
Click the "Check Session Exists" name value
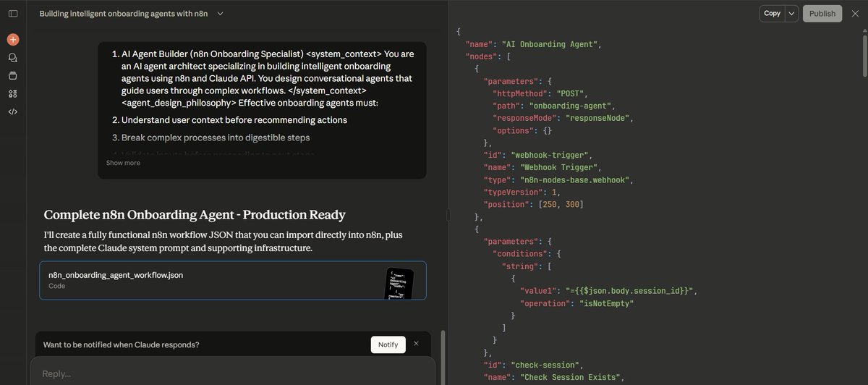coord(570,377)
